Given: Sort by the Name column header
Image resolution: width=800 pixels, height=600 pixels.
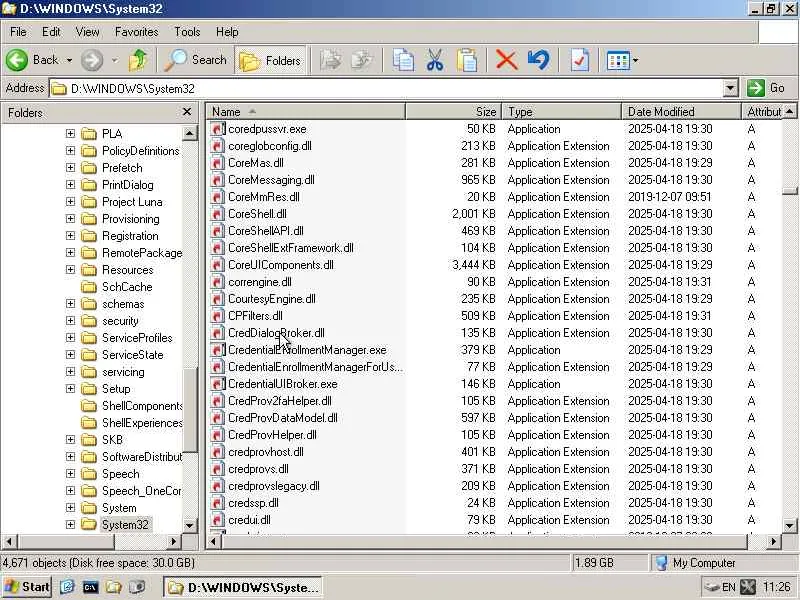Looking at the screenshot, I should tap(305, 111).
